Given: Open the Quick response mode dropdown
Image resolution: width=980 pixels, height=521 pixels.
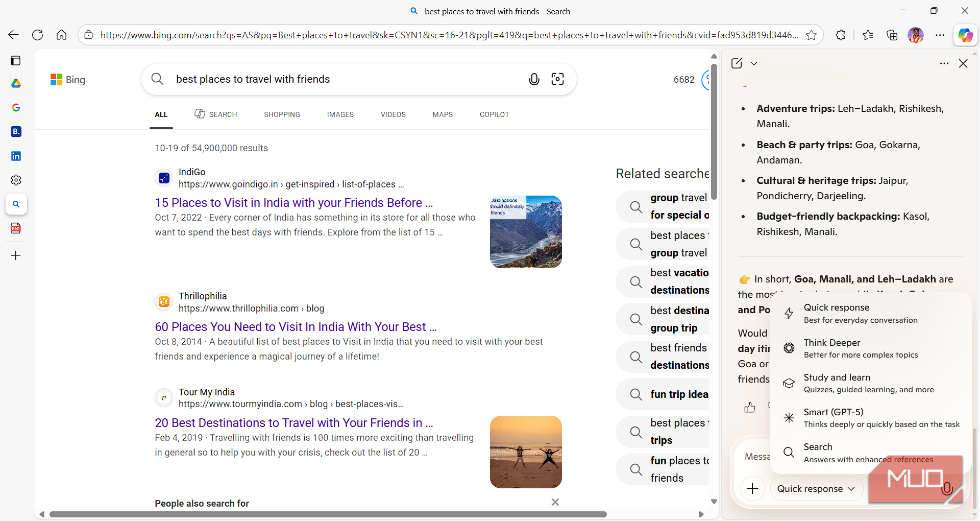Looking at the screenshot, I should click(816, 489).
